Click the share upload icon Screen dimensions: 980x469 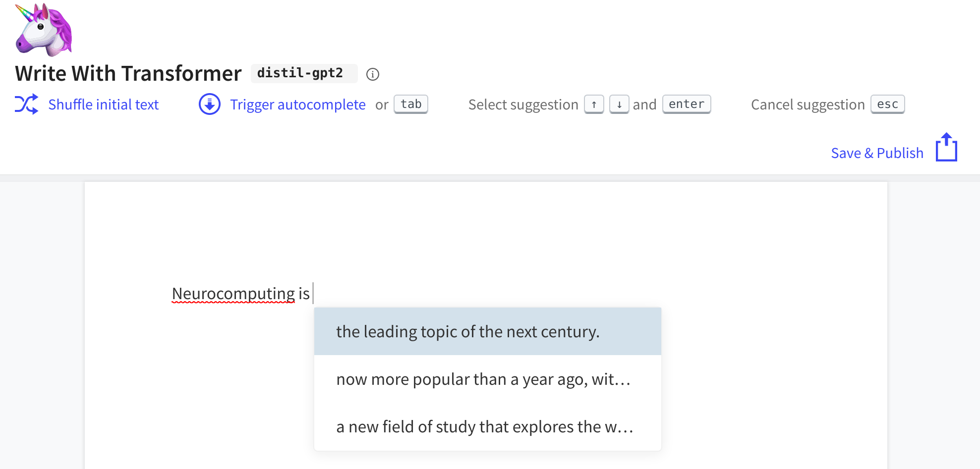click(946, 148)
